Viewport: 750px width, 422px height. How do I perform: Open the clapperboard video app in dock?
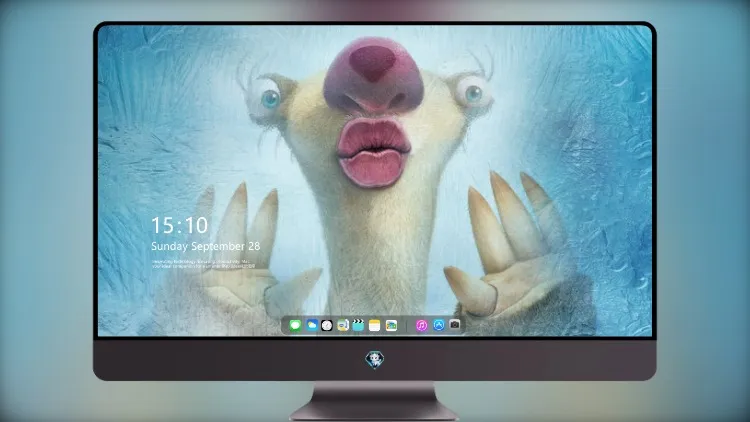(x=358, y=325)
